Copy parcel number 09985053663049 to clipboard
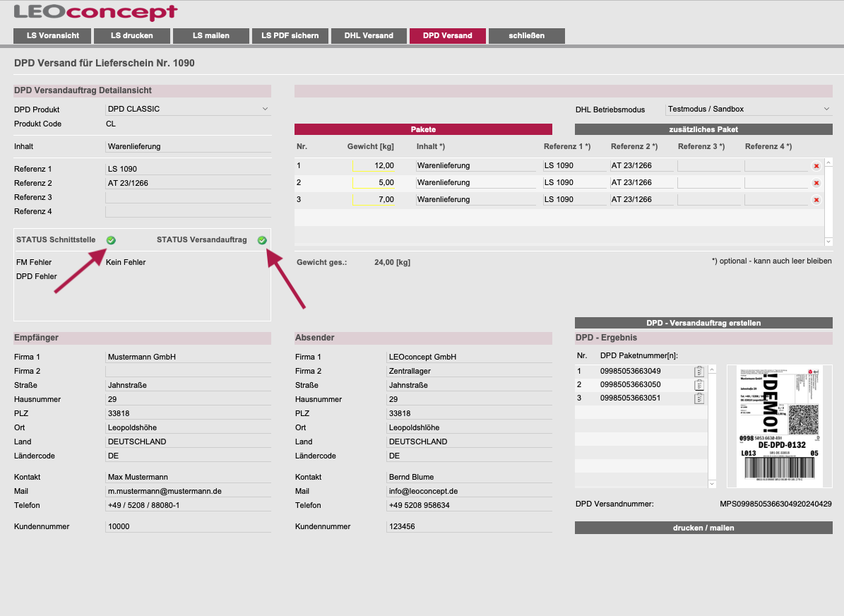This screenshot has width=844, height=616. coord(699,371)
